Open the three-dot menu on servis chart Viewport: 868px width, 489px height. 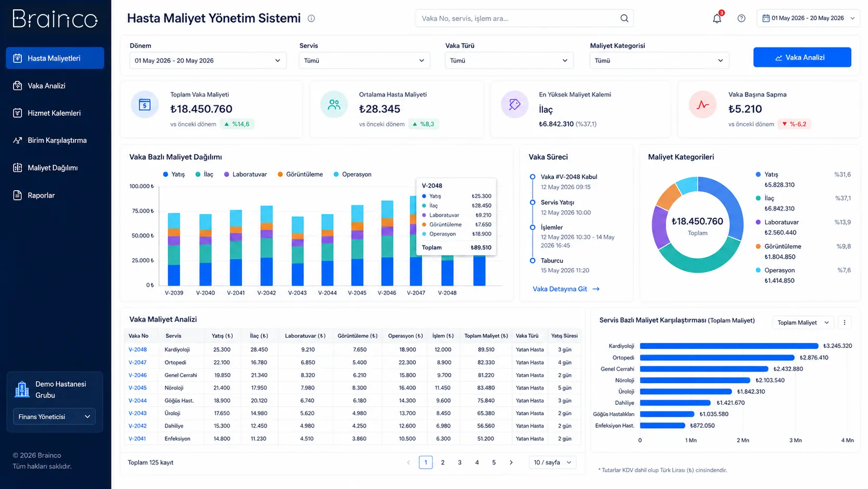click(845, 323)
